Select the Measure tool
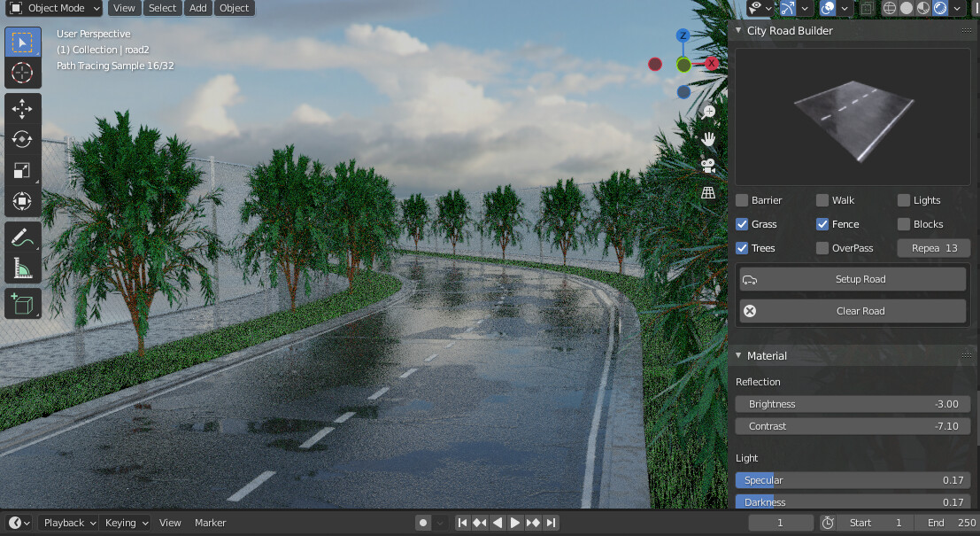Viewport: 980px width, 536px height. [22, 267]
